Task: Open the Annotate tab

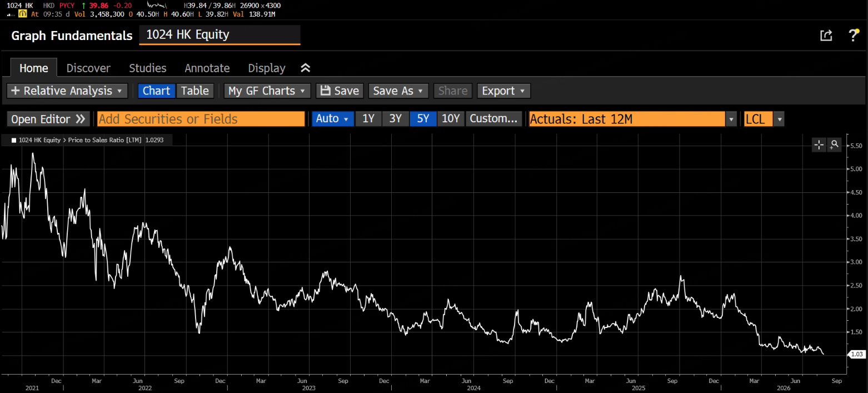Action: tap(207, 68)
